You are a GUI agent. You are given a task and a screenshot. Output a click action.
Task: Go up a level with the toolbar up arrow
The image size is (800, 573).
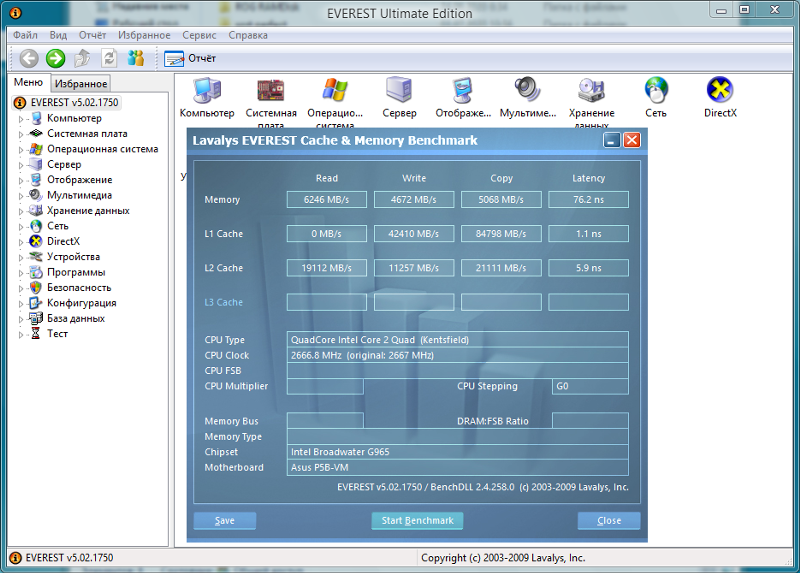coord(82,58)
